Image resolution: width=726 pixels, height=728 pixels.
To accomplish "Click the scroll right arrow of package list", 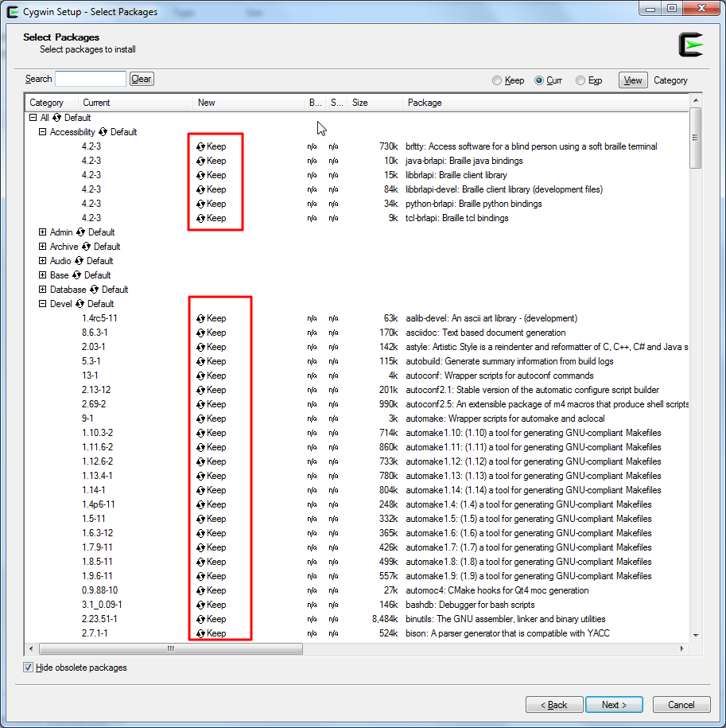I will pyautogui.click(x=681, y=648).
